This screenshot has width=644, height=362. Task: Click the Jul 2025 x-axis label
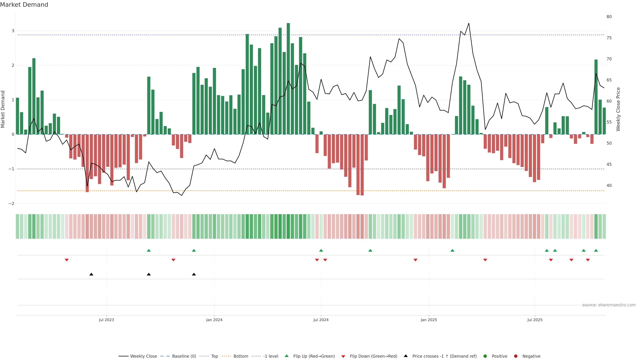(535, 320)
